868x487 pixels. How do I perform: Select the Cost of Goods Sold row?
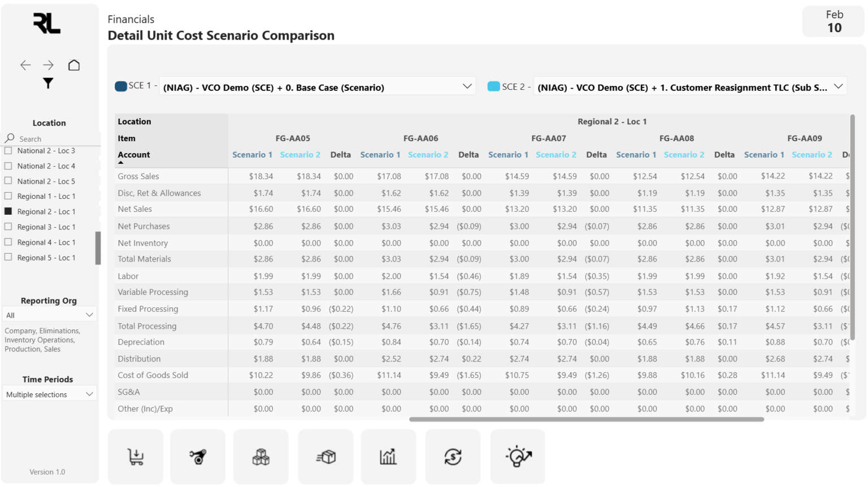point(153,375)
